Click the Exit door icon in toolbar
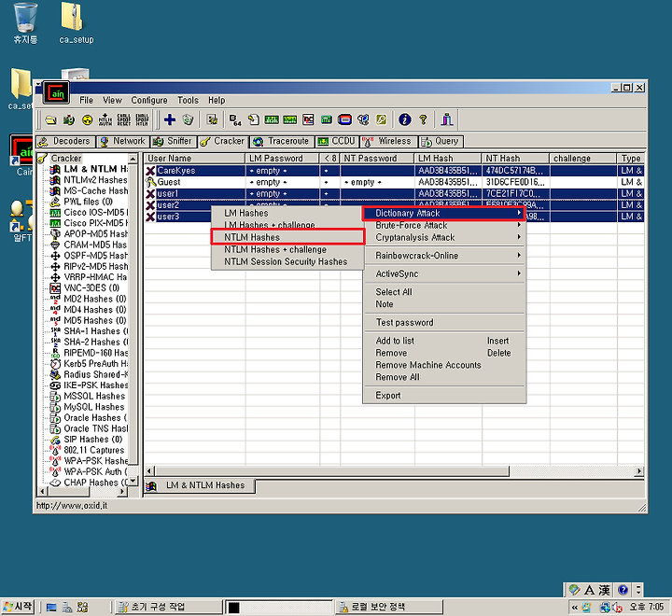 click(x=446, y=119)
